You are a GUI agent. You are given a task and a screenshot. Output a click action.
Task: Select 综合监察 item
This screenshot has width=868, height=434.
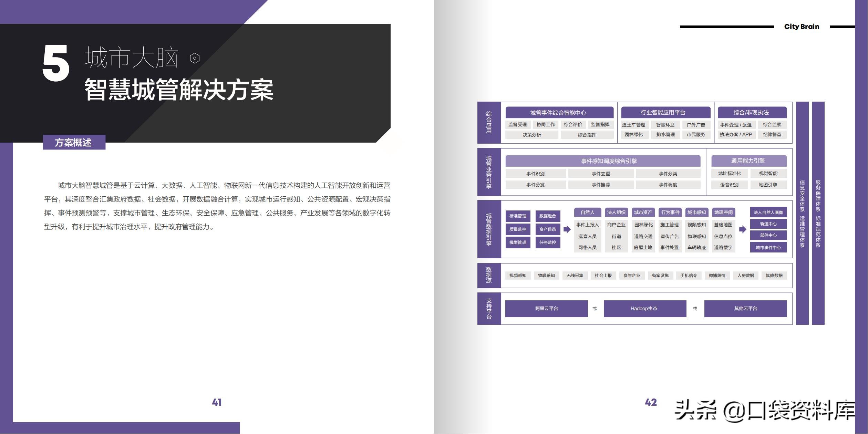coord(772,125)
